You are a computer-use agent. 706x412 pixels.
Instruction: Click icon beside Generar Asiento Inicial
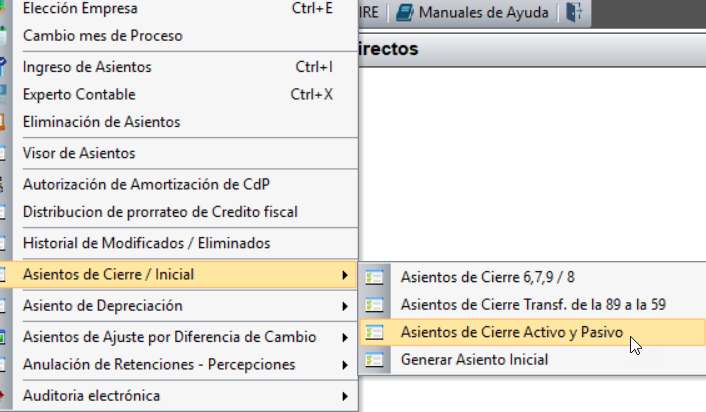(x=374, y=360)
